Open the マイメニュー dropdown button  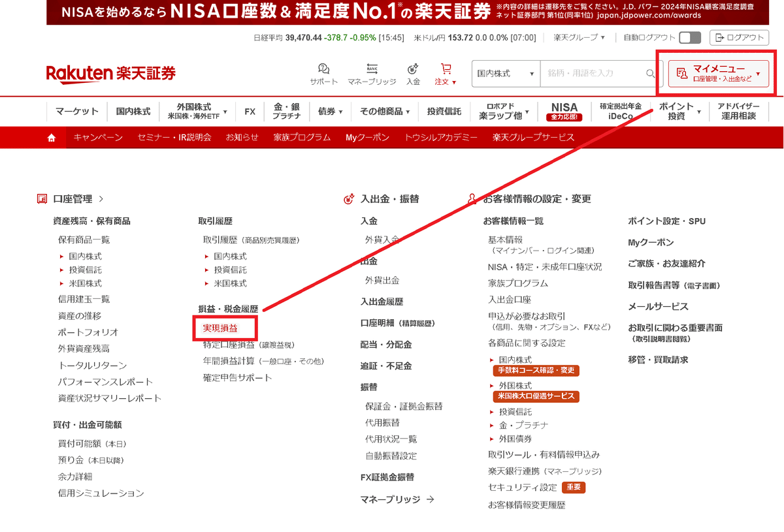click(x=718, y=73)
